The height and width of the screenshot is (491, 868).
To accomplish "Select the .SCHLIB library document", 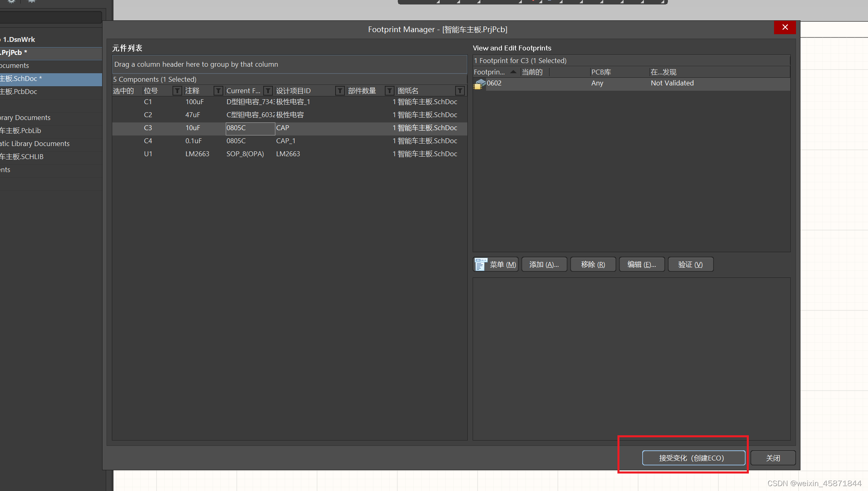I will coord(22,157).
